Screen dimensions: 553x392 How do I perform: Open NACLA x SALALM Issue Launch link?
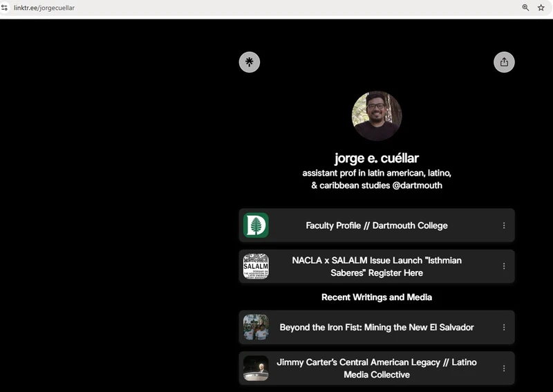(377, 266)
